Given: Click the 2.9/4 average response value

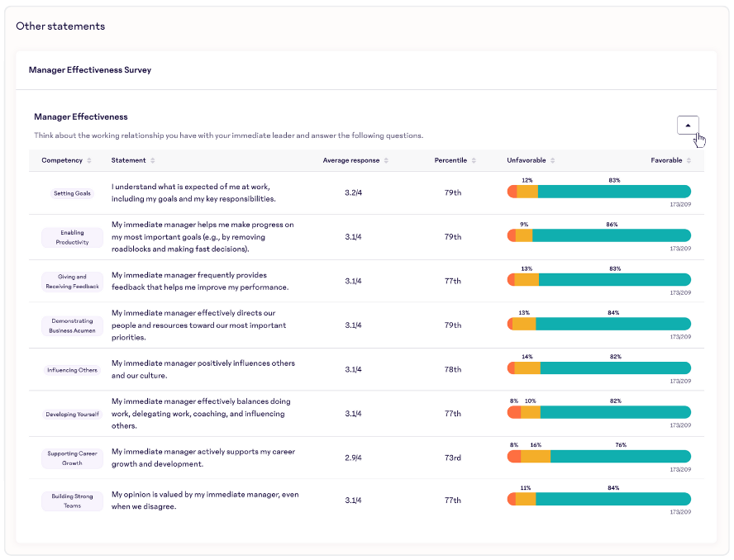Looking at the screenshot, I should coord(354,458).
